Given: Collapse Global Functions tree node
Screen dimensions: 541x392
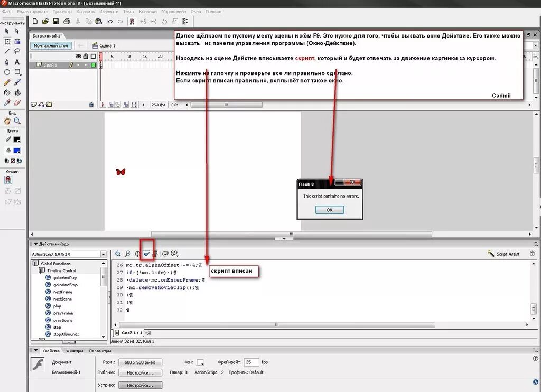Looking at the screenshot, I should (35, 264).
